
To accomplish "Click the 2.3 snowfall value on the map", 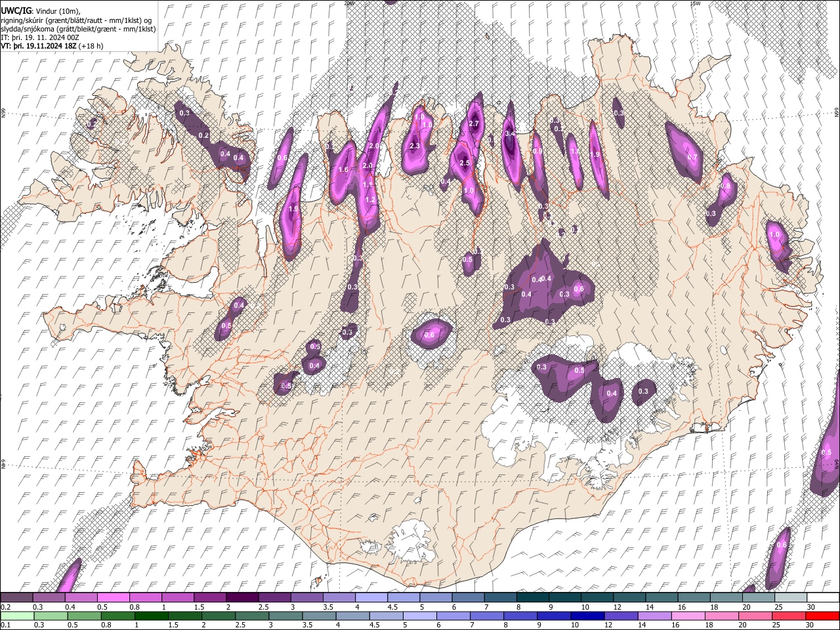I will (x=414, y=146).
